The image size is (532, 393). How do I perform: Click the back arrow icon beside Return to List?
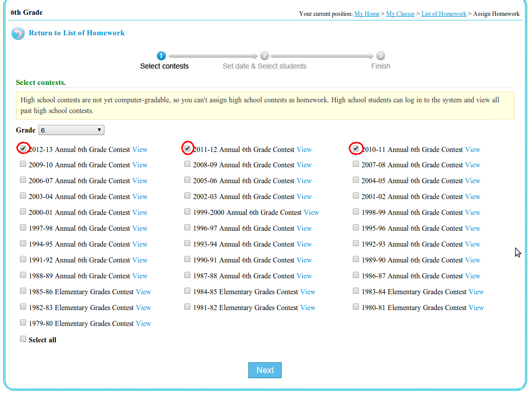click(x=18, y=34)
